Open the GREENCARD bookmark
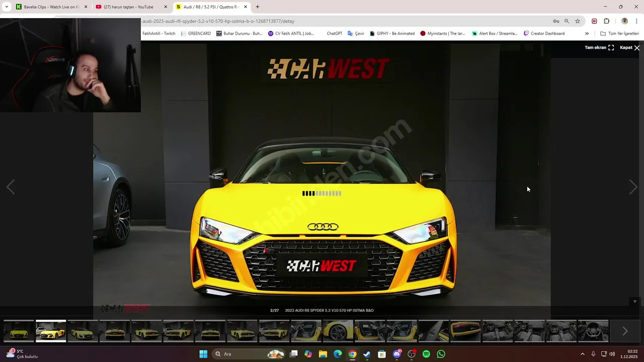The height and width of the screenshot is (362, 644). pyautogui.click(x=196, y=34)
